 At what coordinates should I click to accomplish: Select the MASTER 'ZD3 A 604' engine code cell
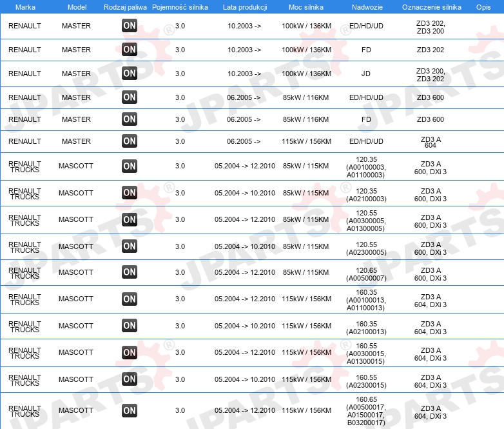tap(431, 142)
